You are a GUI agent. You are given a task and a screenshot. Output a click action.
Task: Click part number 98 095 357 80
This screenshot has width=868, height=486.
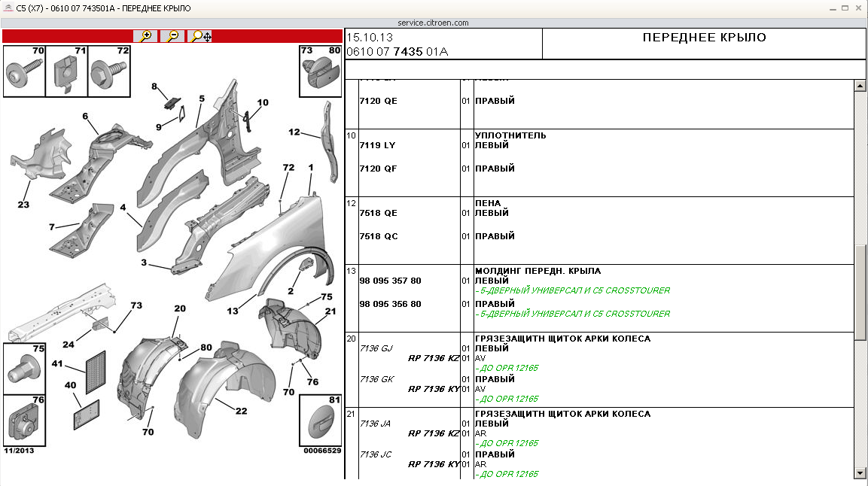tap(390, 281)
